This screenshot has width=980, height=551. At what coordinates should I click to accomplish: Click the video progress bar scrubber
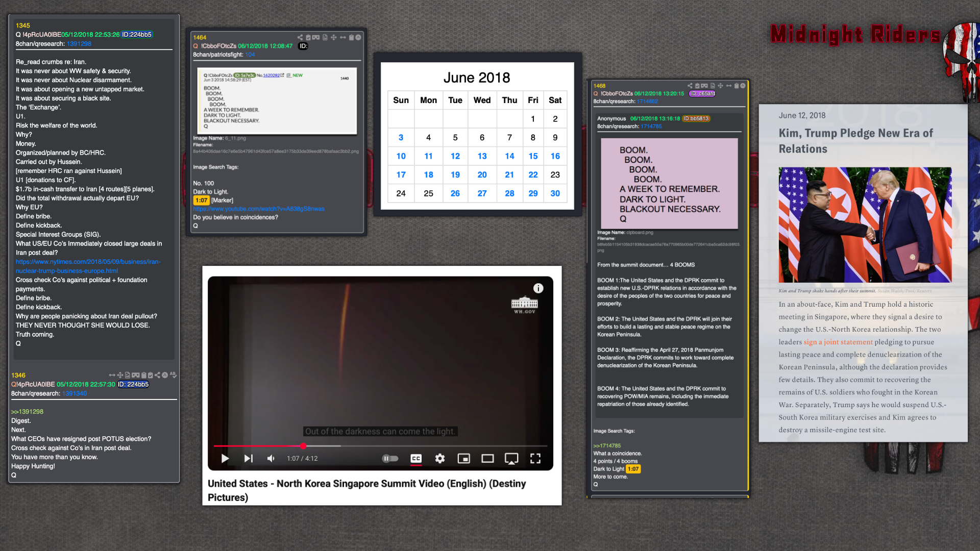(303, 446)
